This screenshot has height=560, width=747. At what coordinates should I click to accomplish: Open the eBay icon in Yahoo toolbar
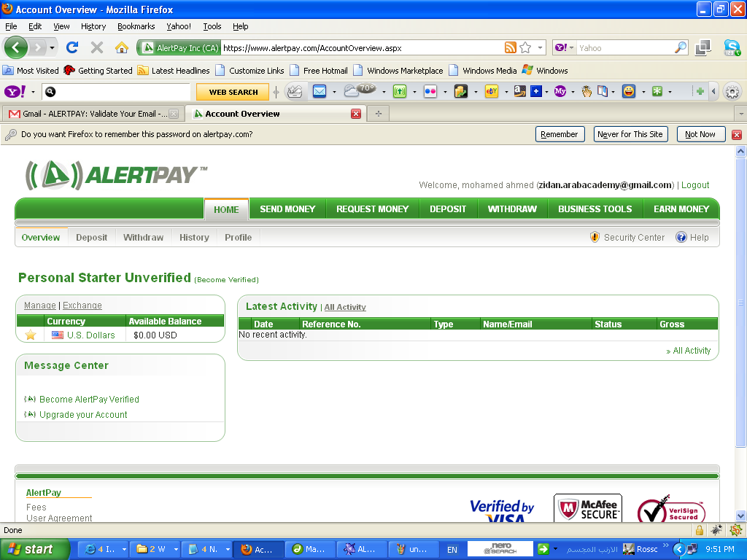491,91
